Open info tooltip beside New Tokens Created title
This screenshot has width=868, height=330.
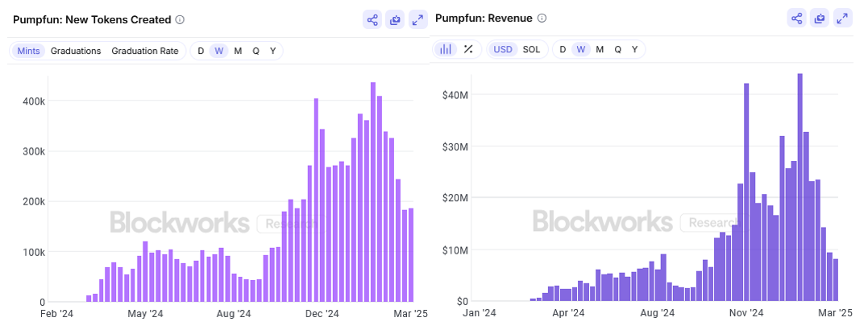180,20
